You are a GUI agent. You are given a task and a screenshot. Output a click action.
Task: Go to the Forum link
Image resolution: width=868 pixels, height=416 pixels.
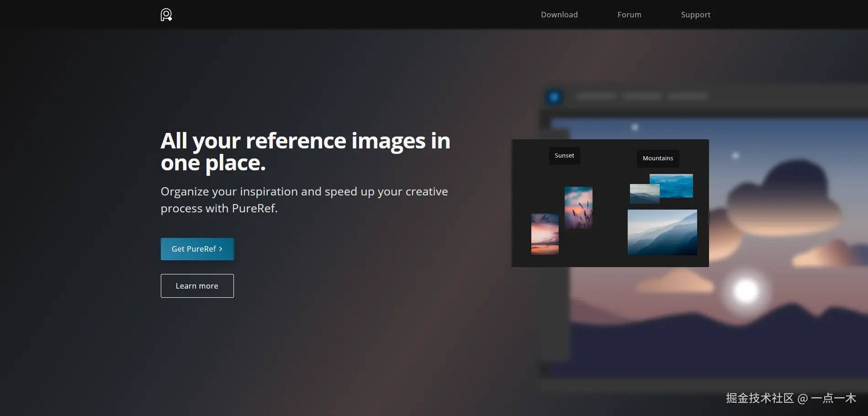pos(629,15)
